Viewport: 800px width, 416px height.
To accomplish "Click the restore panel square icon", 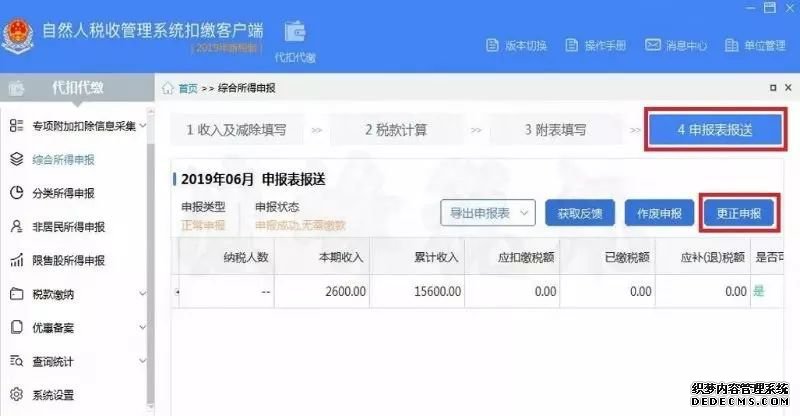I will pos(773,88).
